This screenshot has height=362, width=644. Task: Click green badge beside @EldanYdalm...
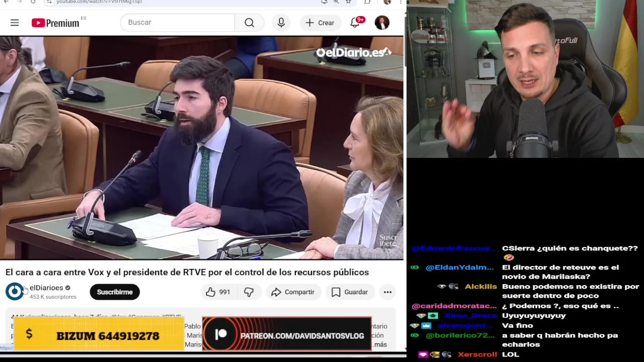click(x=415, y=267)
